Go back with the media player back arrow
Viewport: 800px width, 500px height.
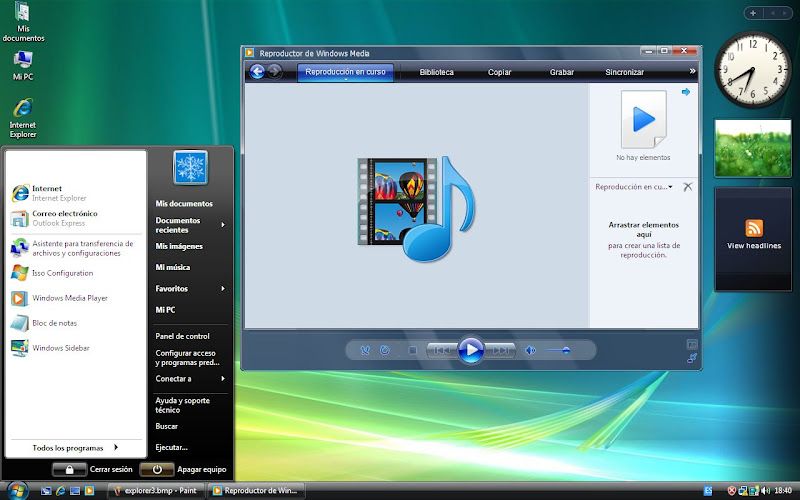[257, 71]
